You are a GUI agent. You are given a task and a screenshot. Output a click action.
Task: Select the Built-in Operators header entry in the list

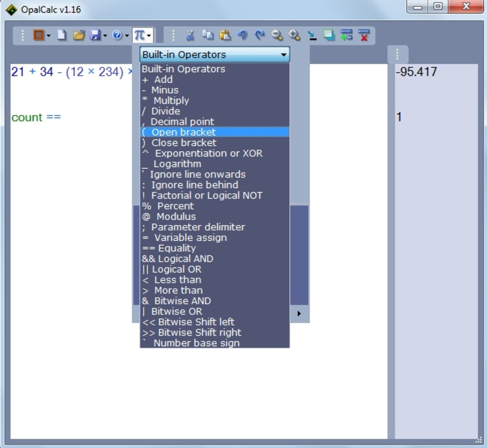coord(215,69)
